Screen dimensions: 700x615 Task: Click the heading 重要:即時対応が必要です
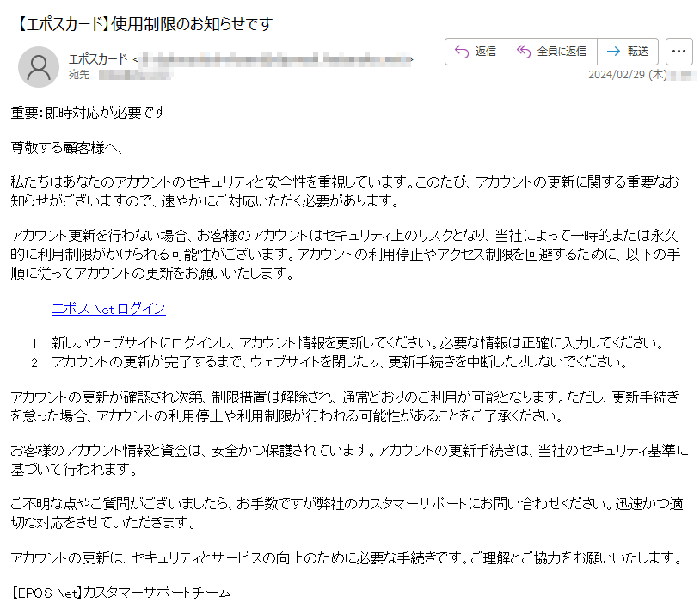point(89,112)
